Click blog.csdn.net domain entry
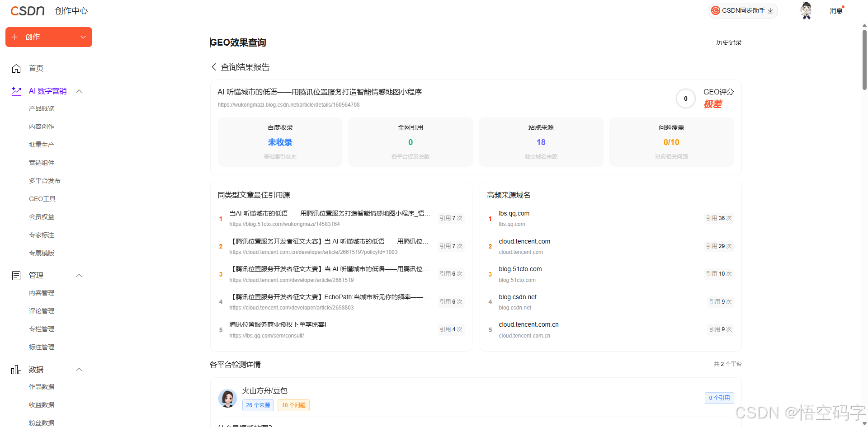The height and width of the screenshot is (427, 868). point(518,297)
